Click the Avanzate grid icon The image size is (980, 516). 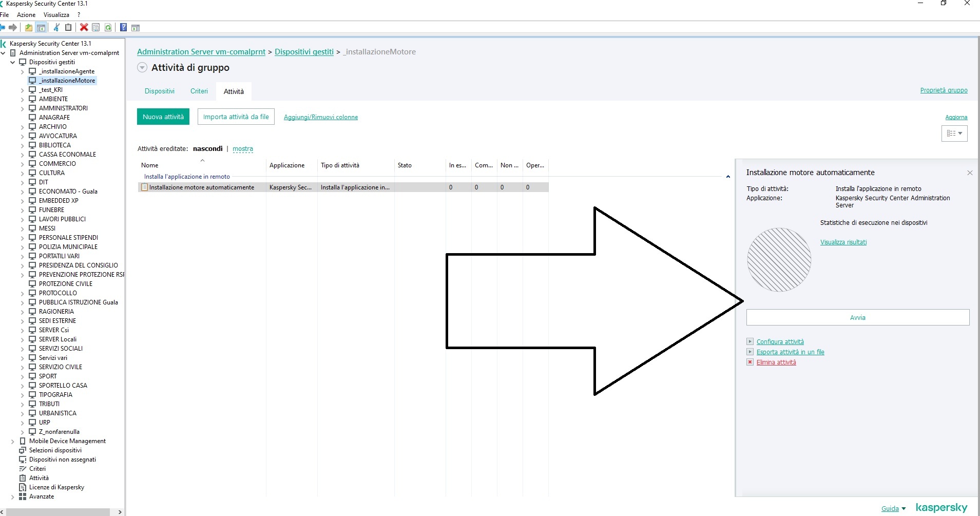pyautogui.click(x=23, y=496)
